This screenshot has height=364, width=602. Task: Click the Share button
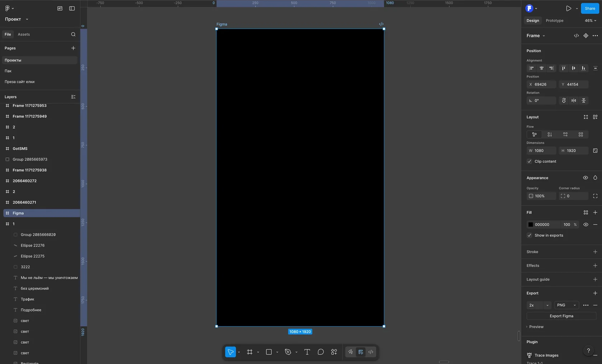click(x=590, y=8)
